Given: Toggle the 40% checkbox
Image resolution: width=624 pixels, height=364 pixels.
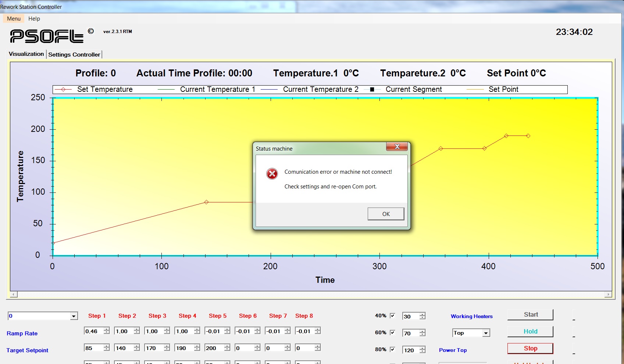Looking at the screenshot, I should point(392,316).
